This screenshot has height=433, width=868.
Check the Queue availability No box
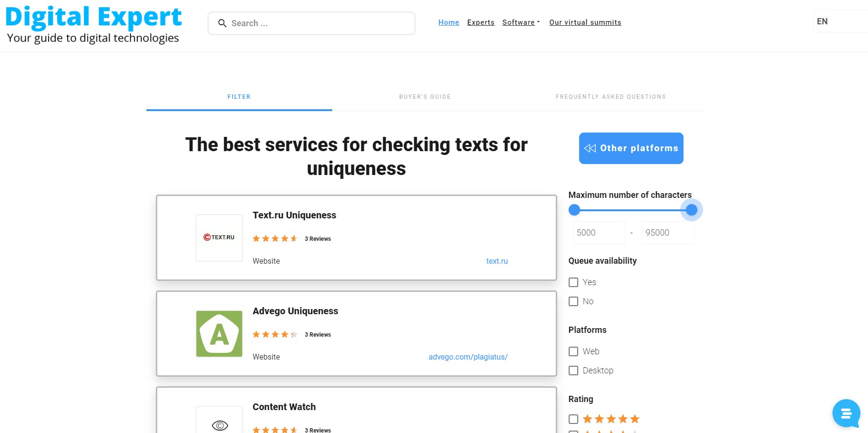pyautogui.click(x=573, y=301)
